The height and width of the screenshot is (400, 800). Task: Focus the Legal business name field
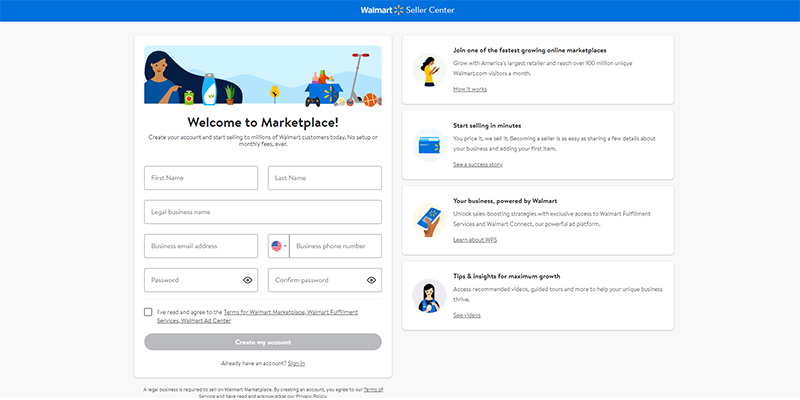[263, 212]
